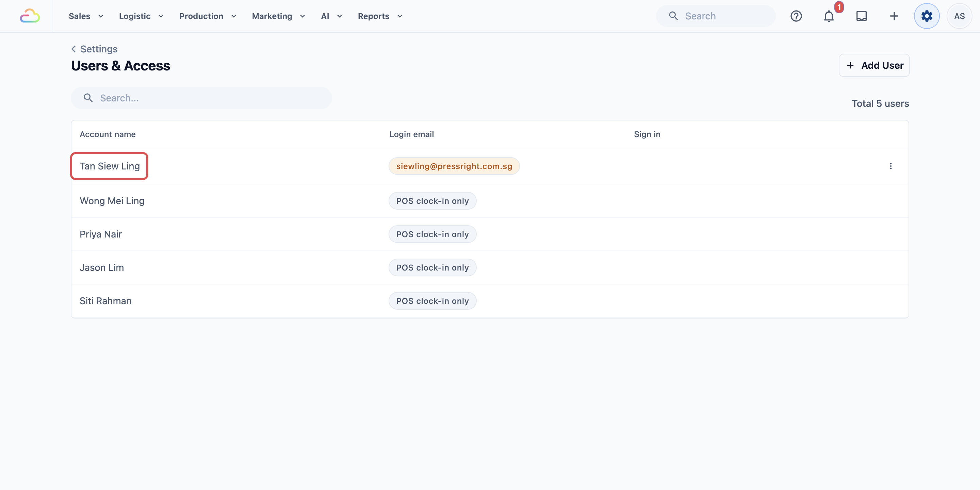980x490 pixels.
Task: Click the Login email column header
Action: click(x=411, y=134)
